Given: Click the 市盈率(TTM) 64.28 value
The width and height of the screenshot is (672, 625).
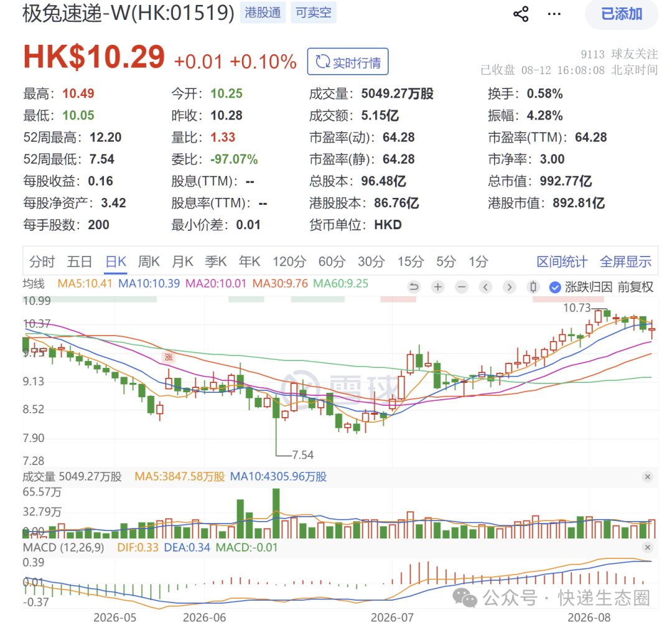Looking at the screenshot, I should click(591, 138).
